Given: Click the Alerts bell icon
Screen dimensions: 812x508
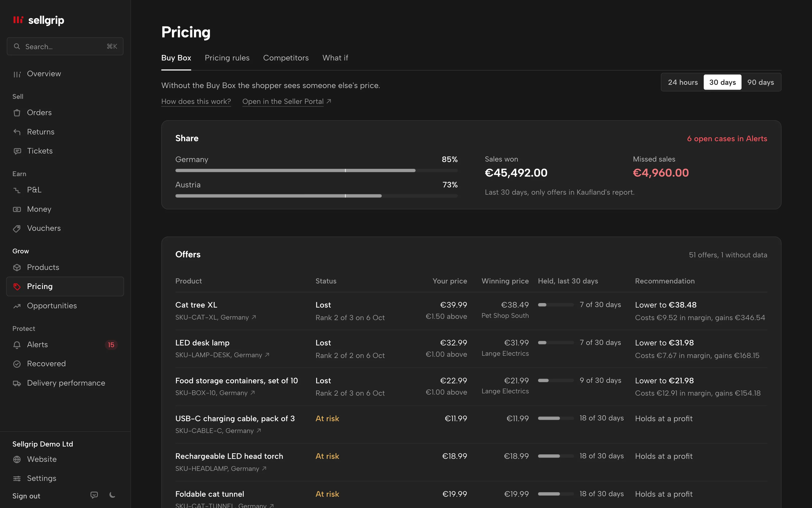Looking at the screenshot, I should coord(17,345).
